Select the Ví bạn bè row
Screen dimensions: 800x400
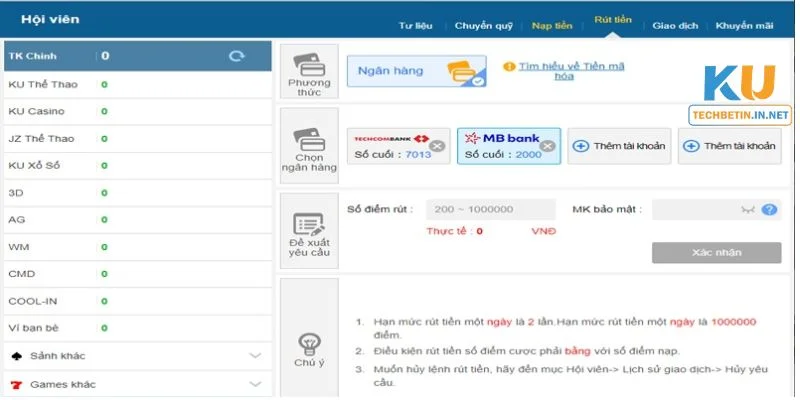tap(138, 329)
